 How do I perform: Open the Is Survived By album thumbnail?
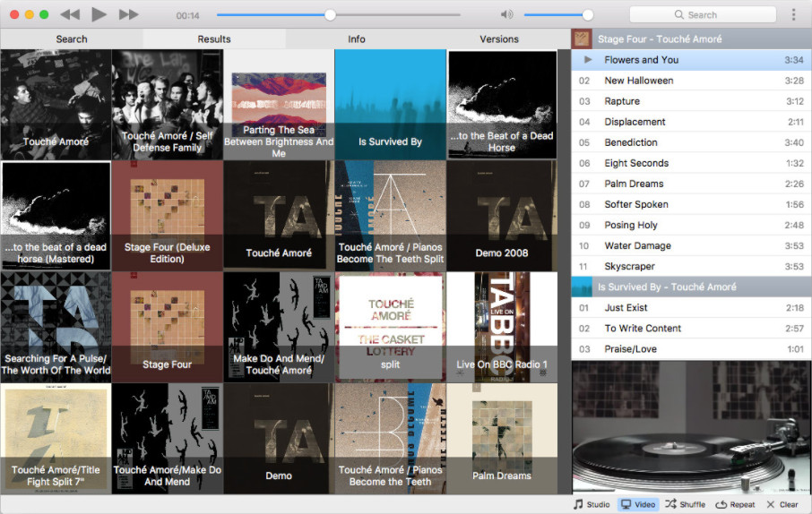click(390, 105)
